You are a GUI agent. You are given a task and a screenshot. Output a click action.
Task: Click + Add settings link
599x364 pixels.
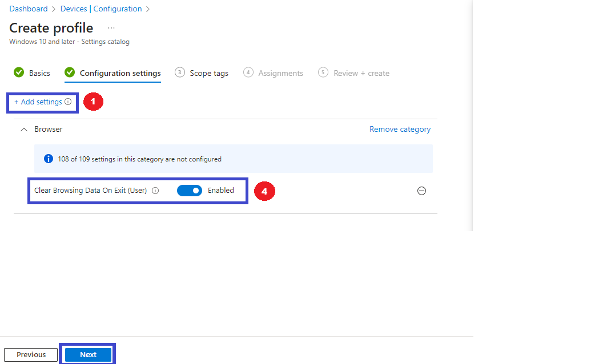tap(38, 102)
